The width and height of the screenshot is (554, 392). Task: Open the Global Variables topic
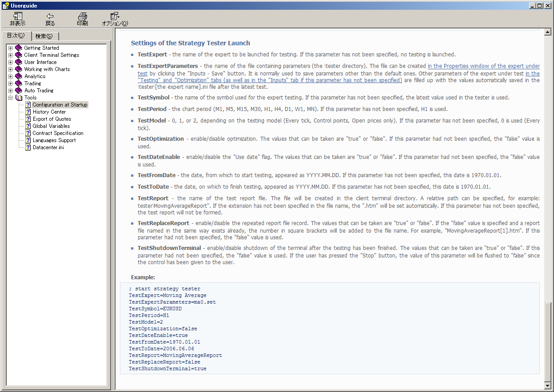[51, 126]
